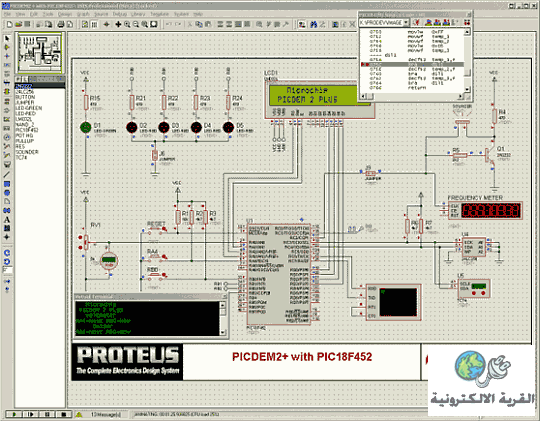
Task: Click the Step simulation button
Action: point(31,414)
